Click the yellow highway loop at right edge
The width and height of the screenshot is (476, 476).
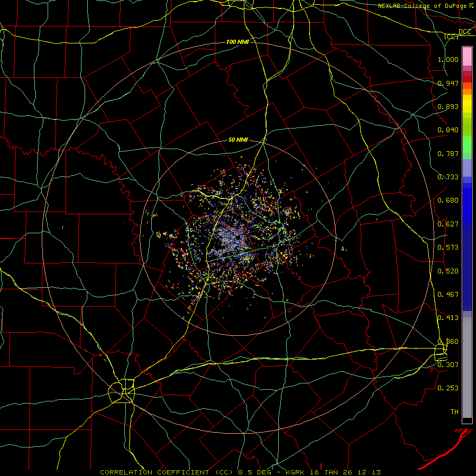click(x=441, y=352)
